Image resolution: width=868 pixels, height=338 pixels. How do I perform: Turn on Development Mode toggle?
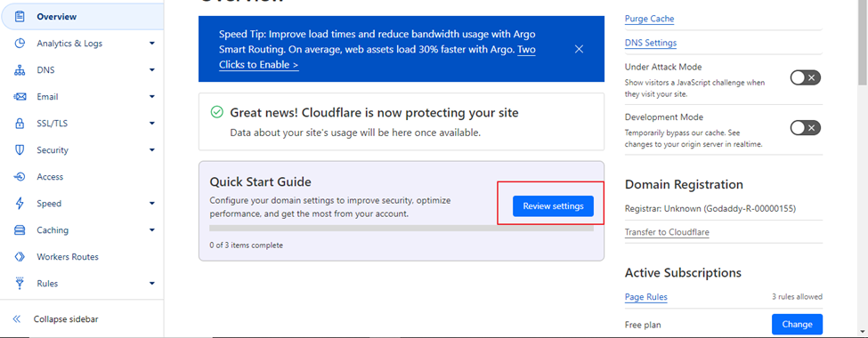click(805, 128)
